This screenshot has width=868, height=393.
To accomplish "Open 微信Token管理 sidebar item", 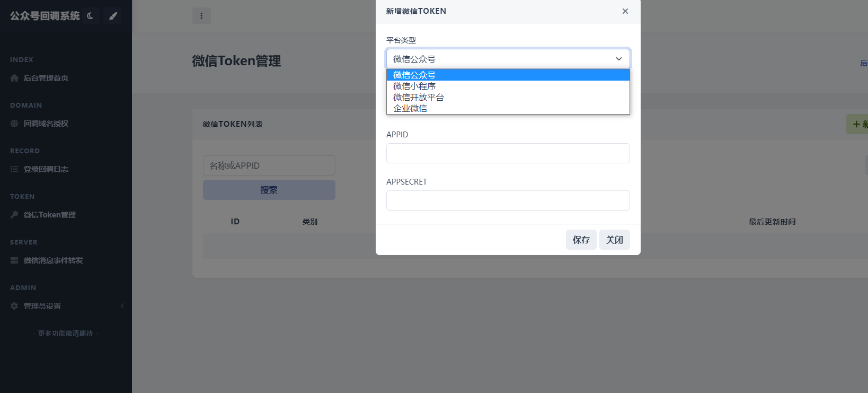I will click(x=49, y=215).
